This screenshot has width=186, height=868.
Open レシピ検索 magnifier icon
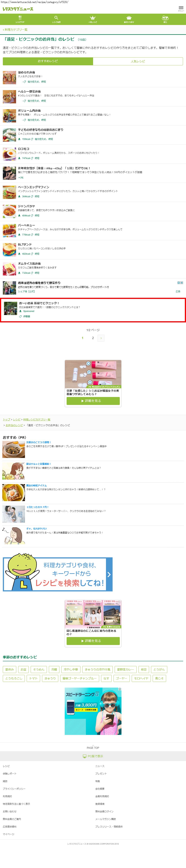[56, 18]
